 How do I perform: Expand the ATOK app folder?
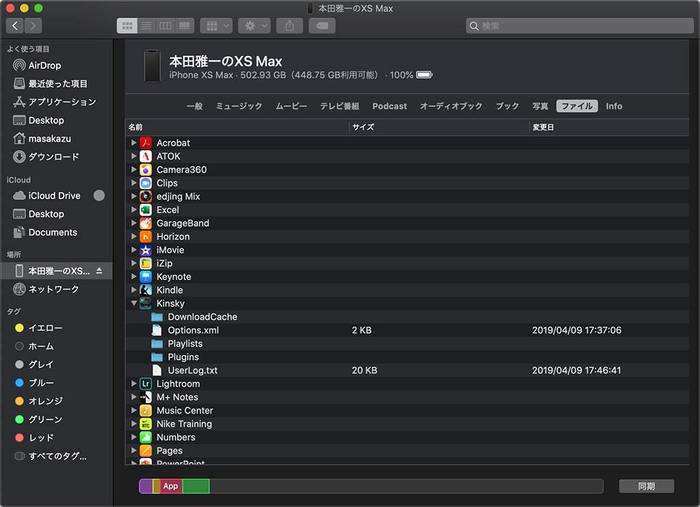133,156
